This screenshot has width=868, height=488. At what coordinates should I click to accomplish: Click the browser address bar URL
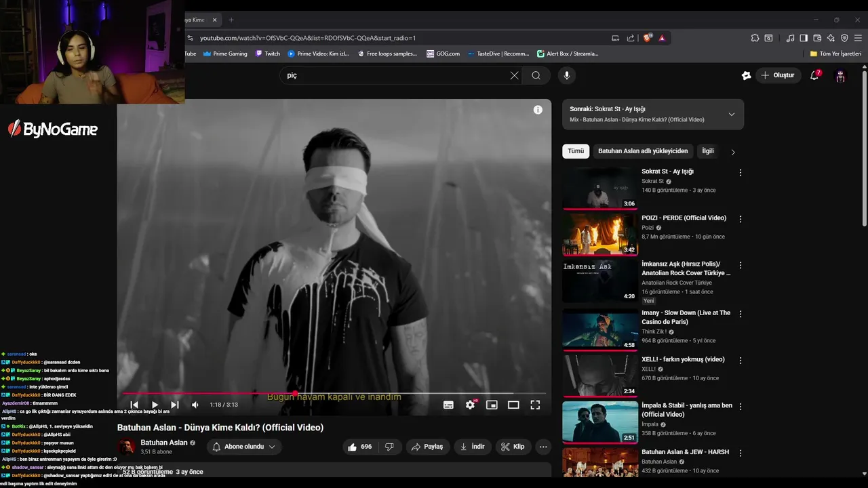[308, 38]
